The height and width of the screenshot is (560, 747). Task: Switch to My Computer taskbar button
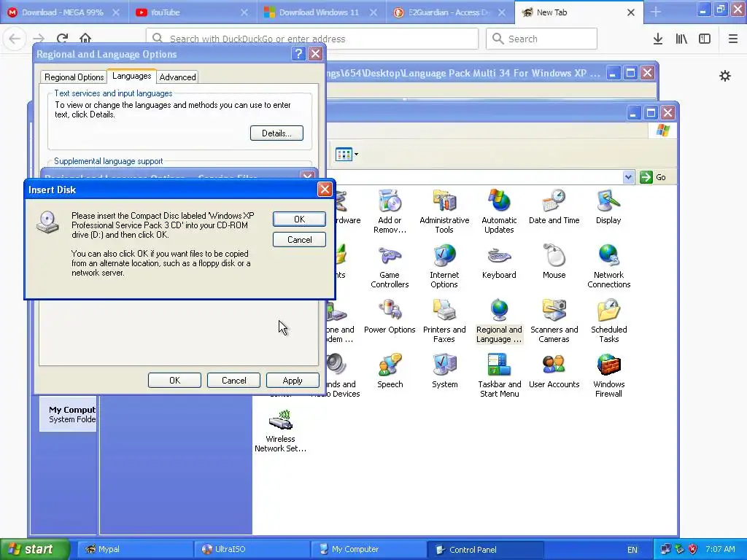pos(368,550)
